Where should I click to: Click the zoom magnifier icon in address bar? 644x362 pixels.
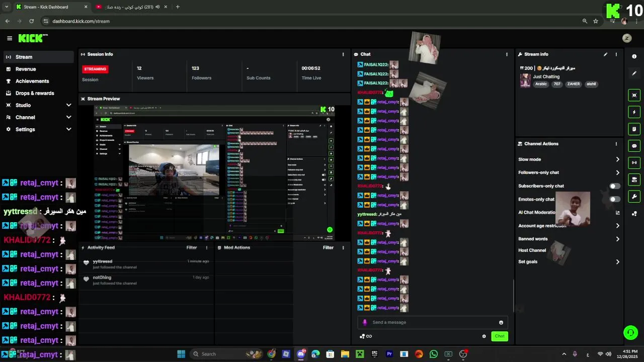(x=585, y=21)
